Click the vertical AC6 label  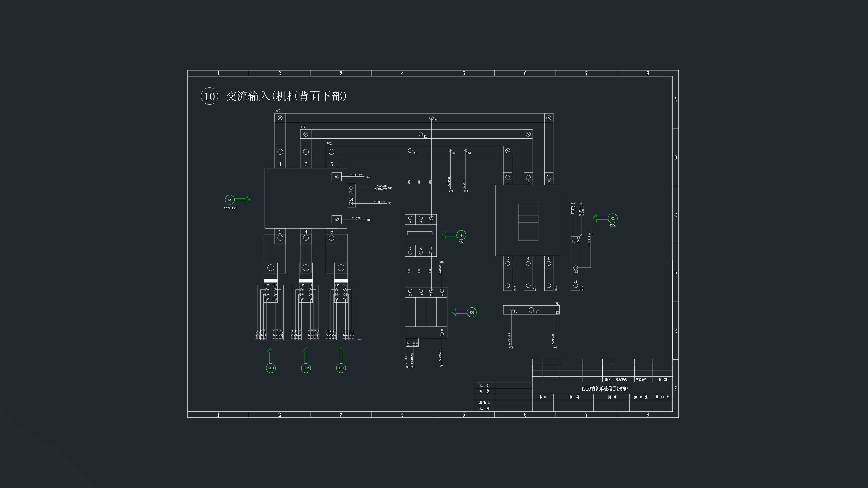(x=555, y=288)
